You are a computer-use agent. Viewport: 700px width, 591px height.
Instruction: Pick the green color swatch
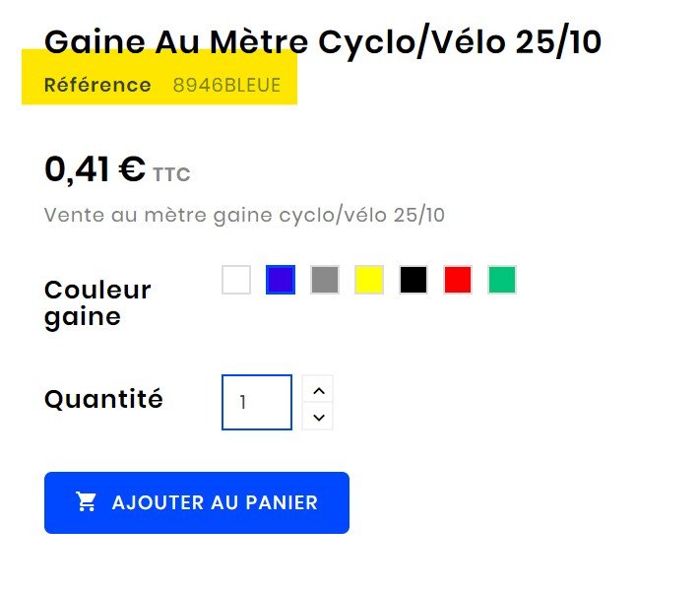coord(502,280)
